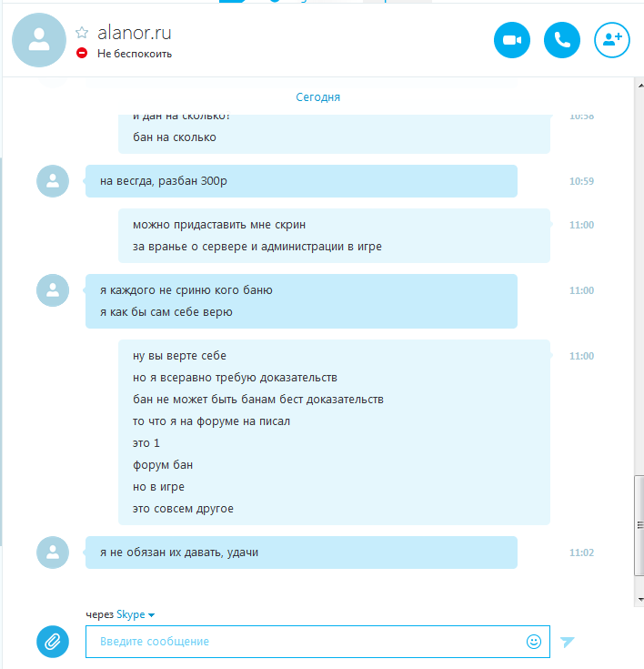The height and width of the screenshot is (669, 644).
Task: Toggle favorite star next to alanor.ru
Action: (82, 33)
